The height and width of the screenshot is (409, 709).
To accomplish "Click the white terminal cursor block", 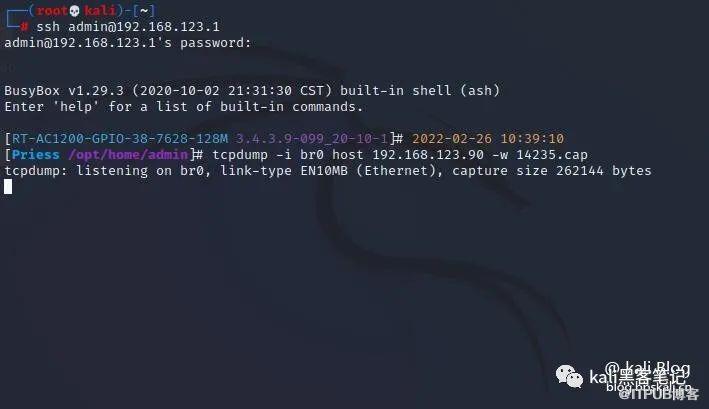I will click(x=8, y=186).
